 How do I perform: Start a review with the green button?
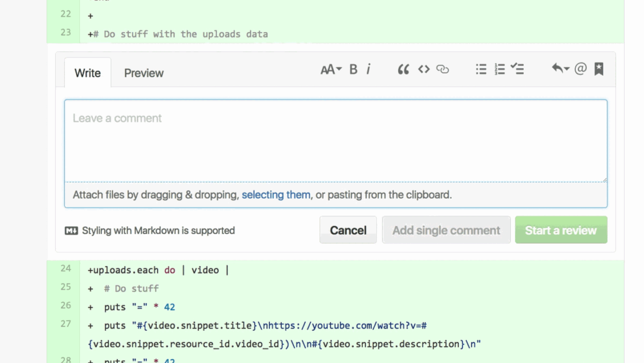coord(561,230)
